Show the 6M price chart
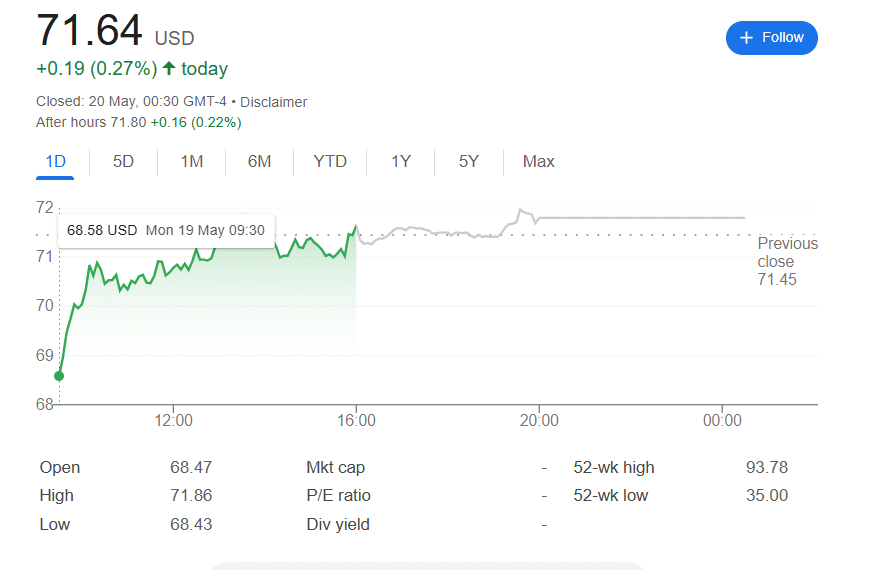 (259, 162)
